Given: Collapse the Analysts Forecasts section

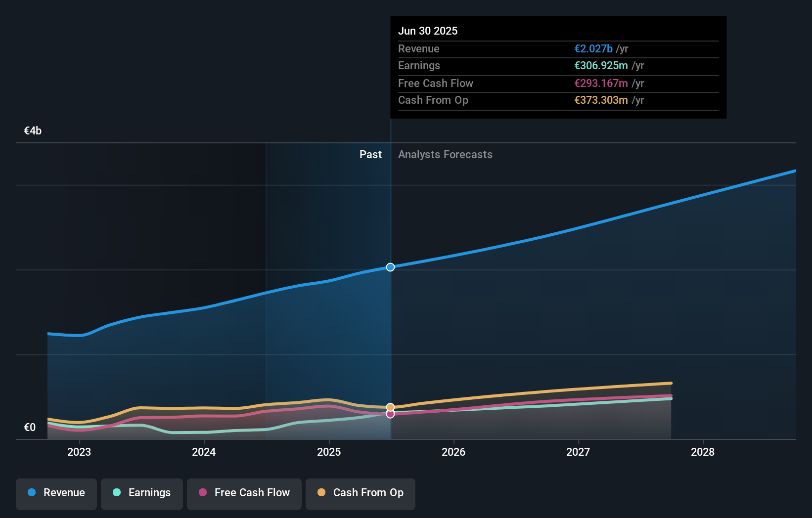Looking at the screenshot, I should pyautogui.click(x=445, y=154).
